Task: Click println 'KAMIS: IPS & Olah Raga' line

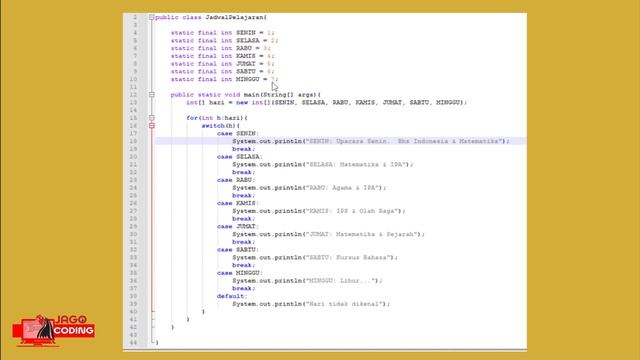Action: (319, 211)
